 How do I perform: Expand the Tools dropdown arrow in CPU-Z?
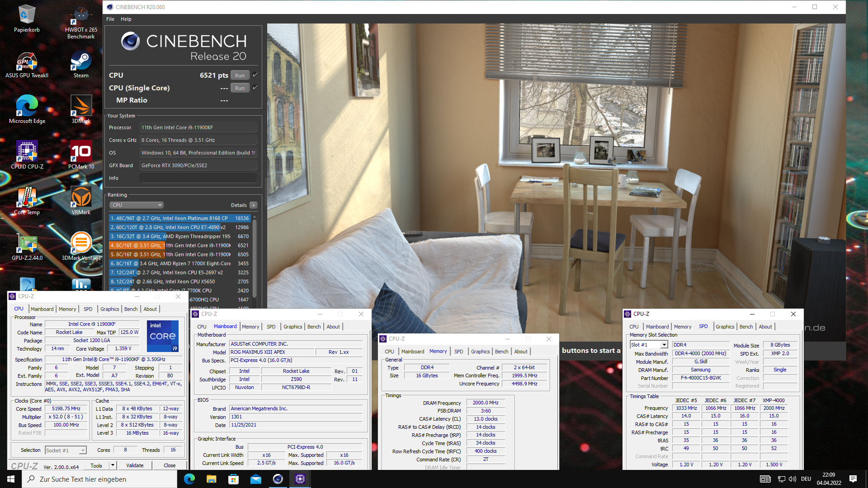(x=113, y=465)
